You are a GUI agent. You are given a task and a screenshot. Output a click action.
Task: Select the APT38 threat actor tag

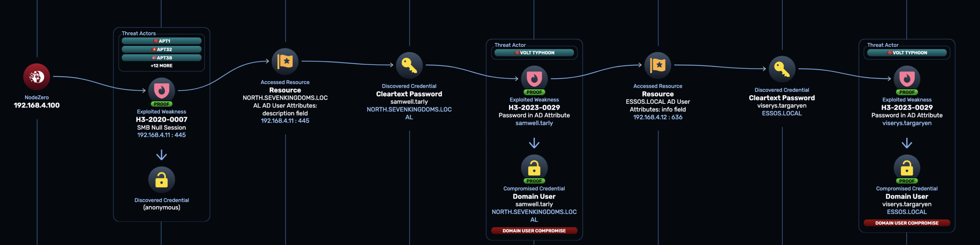[161, 58]
